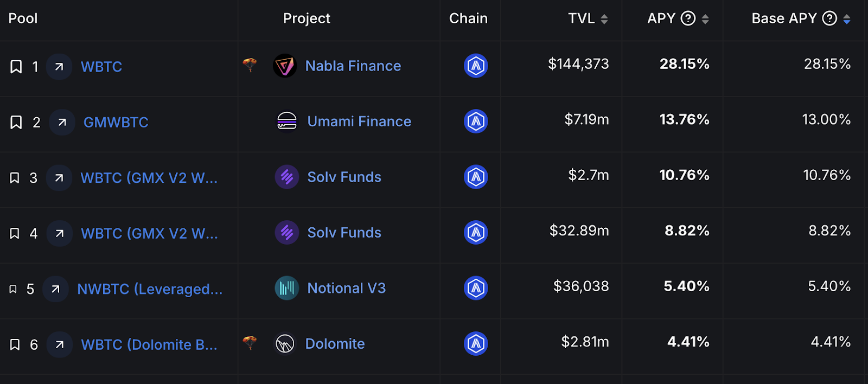Sort the pools by APY arrows
Image resolution: width=868 pixels, height=384 pixels.
(705, 19)
